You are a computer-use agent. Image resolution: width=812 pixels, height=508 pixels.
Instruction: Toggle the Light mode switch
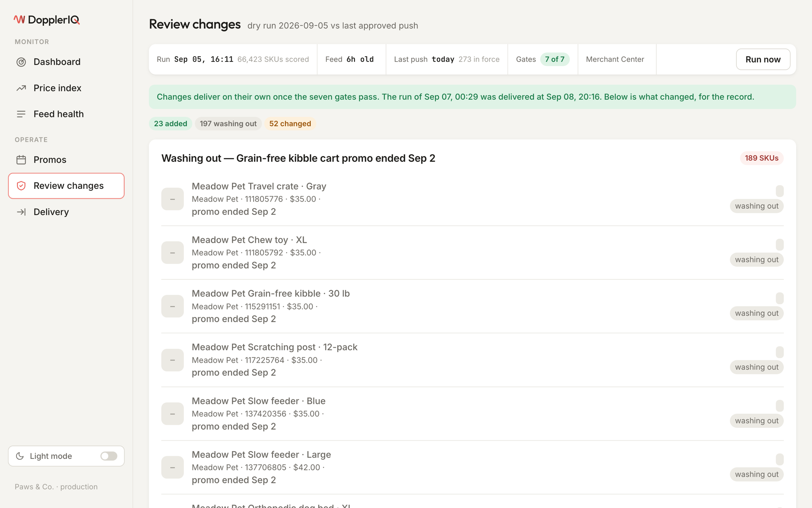(x=109, y=456)
